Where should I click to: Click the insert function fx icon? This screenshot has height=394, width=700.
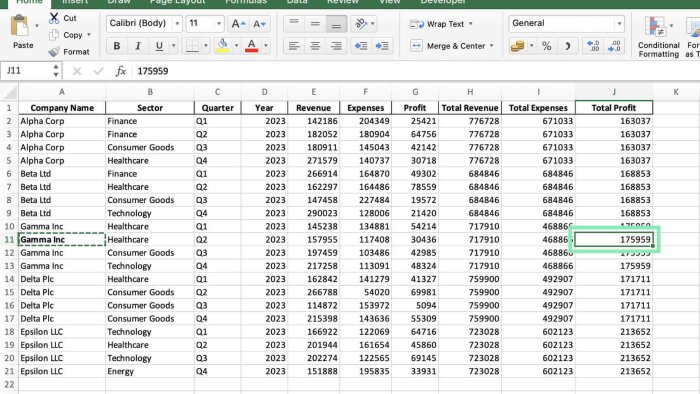click(121, 71)
